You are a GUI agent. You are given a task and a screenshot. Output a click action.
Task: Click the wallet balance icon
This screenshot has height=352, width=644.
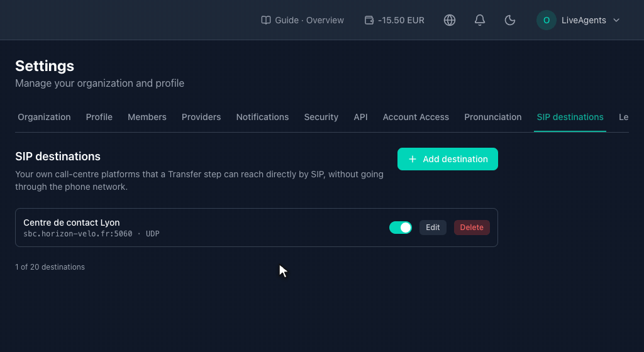[369, 20]
